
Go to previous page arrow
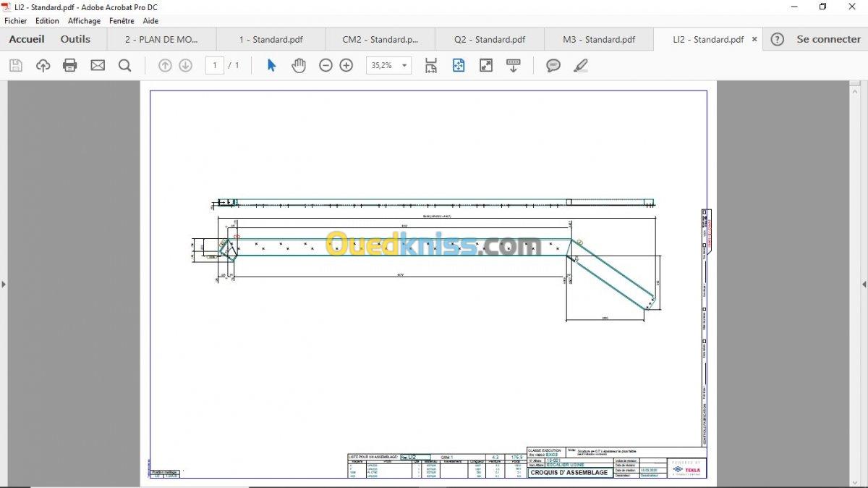pyautogui.click(x=165, y=66)
